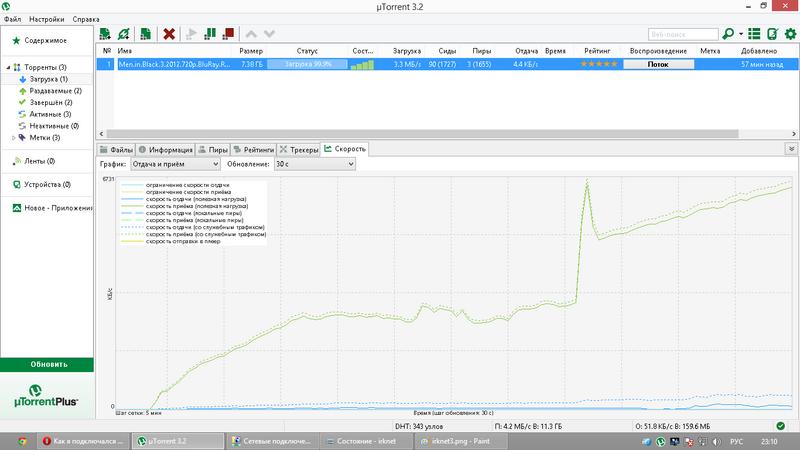
Task: Open the Настройки menu
Action: click(46, 19)
